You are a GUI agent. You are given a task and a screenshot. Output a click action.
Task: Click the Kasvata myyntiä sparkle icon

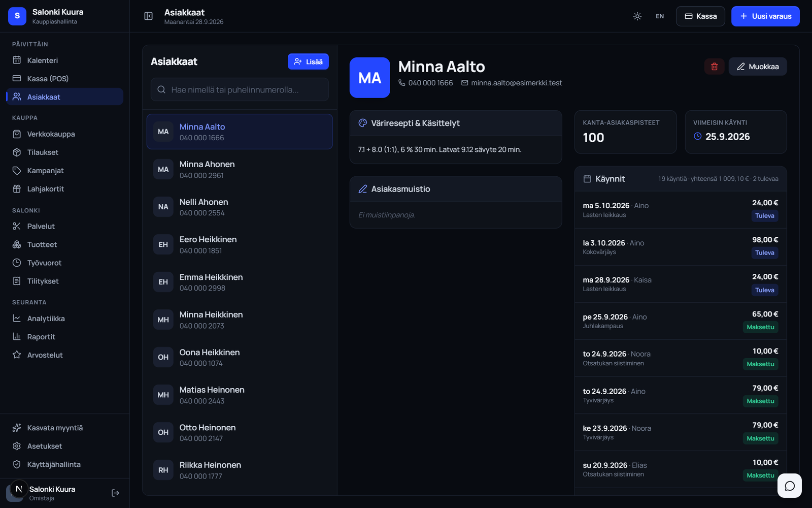(17, 428)
